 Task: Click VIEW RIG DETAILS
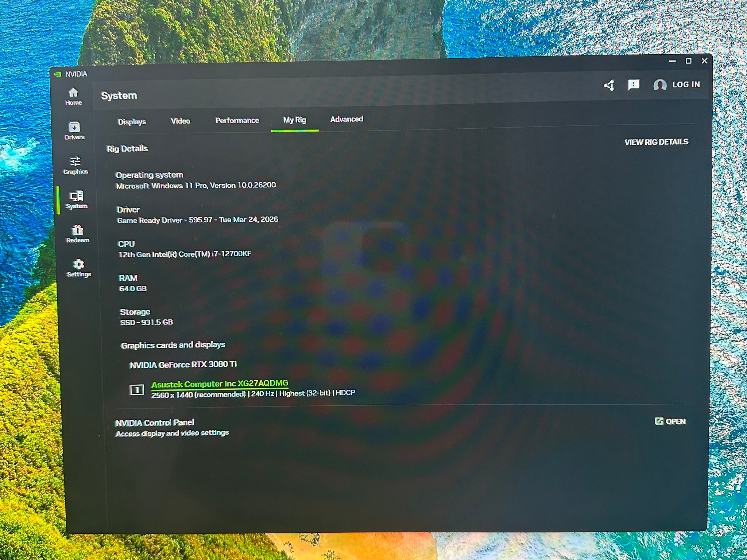tap(656, 142)
